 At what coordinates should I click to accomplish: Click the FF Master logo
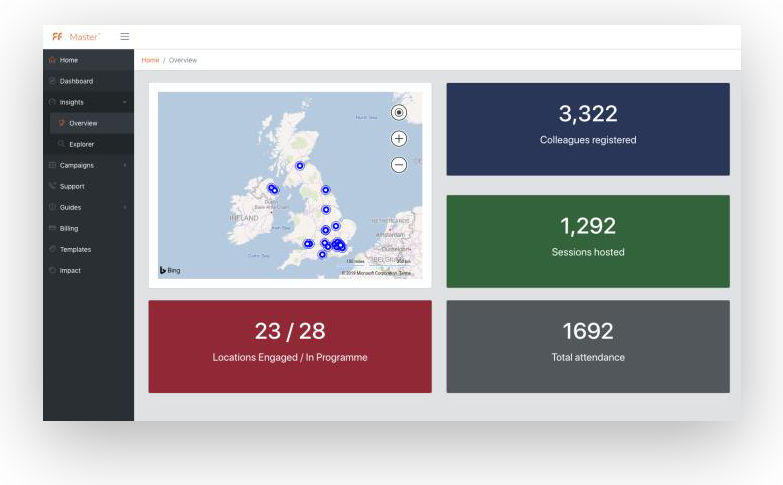pos(75,37)
